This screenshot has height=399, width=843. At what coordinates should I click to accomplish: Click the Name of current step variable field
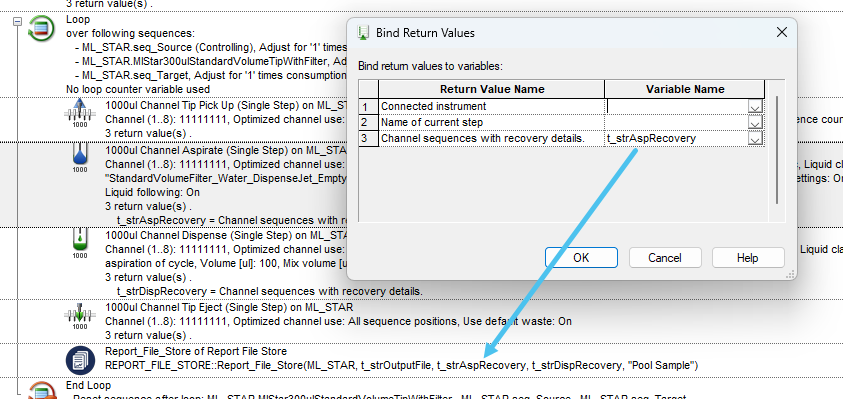pos(676,123)
